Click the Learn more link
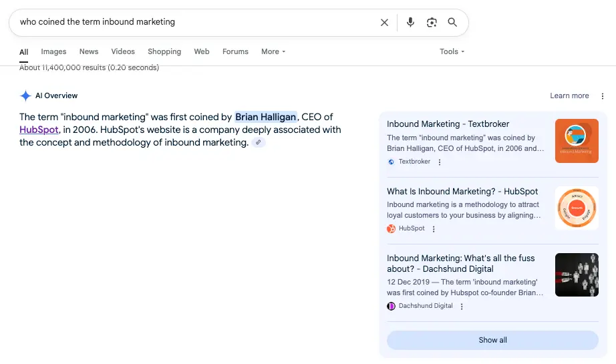This screenshot has height=364, width=616. coord(569,96)
